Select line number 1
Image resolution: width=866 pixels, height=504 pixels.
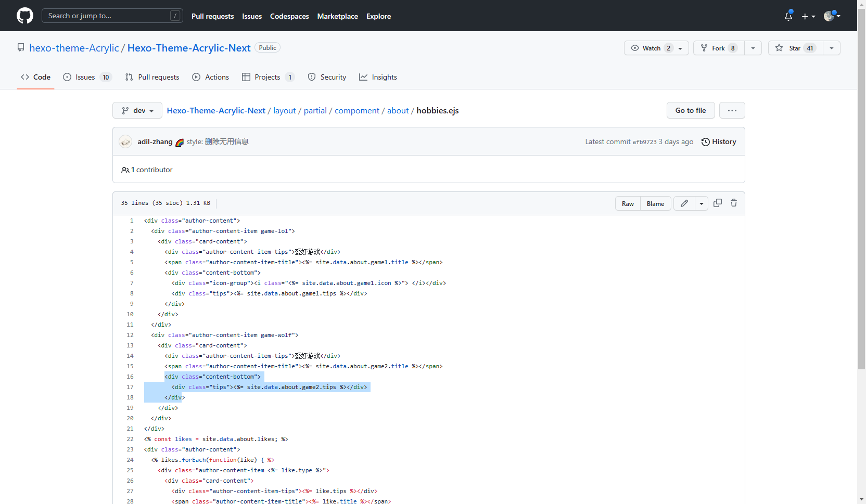pyautogui.click(x=132, y=221)
